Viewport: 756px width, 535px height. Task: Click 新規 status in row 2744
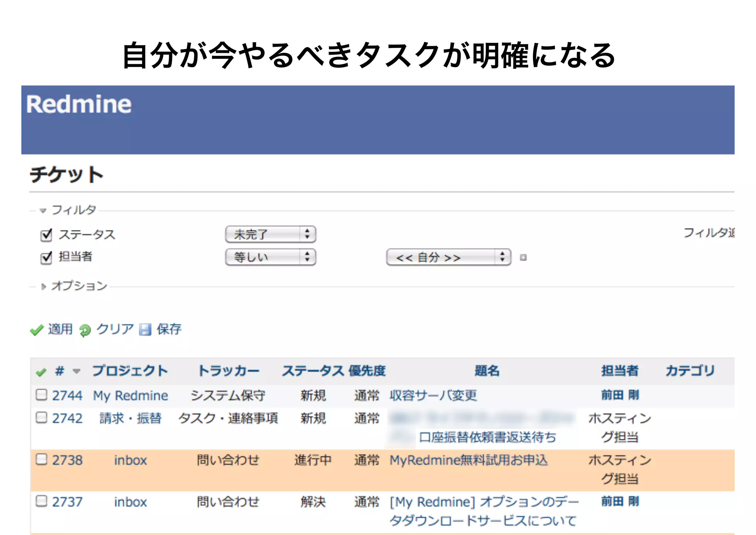click(x=313, y=395)
